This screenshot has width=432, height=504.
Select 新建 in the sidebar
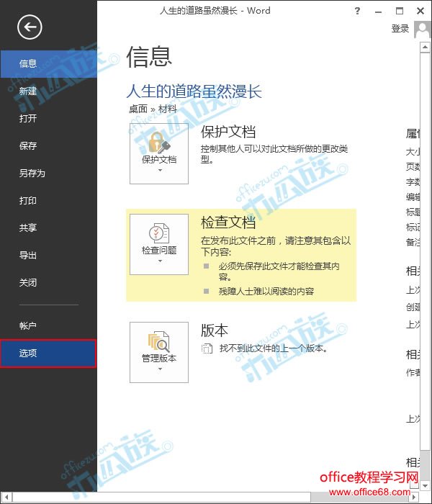click(48, 91)
